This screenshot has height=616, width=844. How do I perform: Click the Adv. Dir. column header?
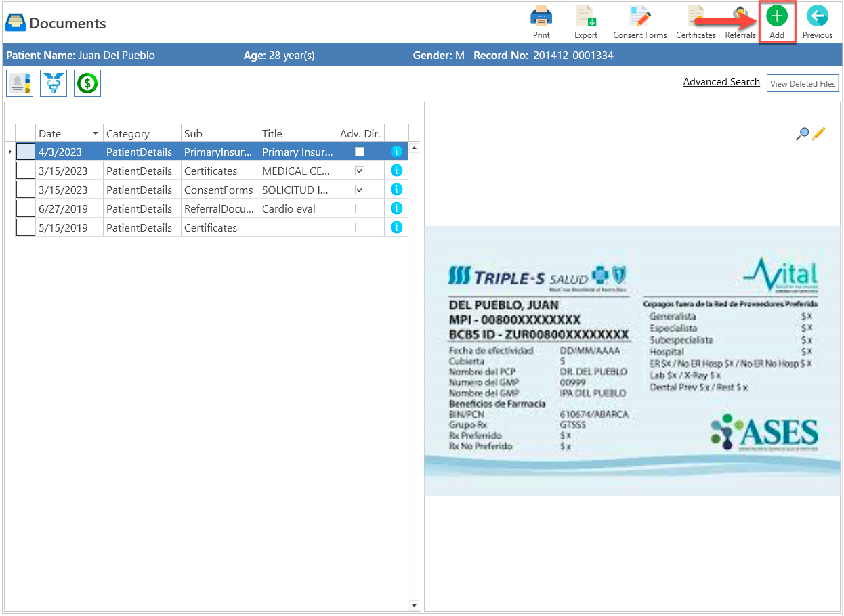pos(360,133)
